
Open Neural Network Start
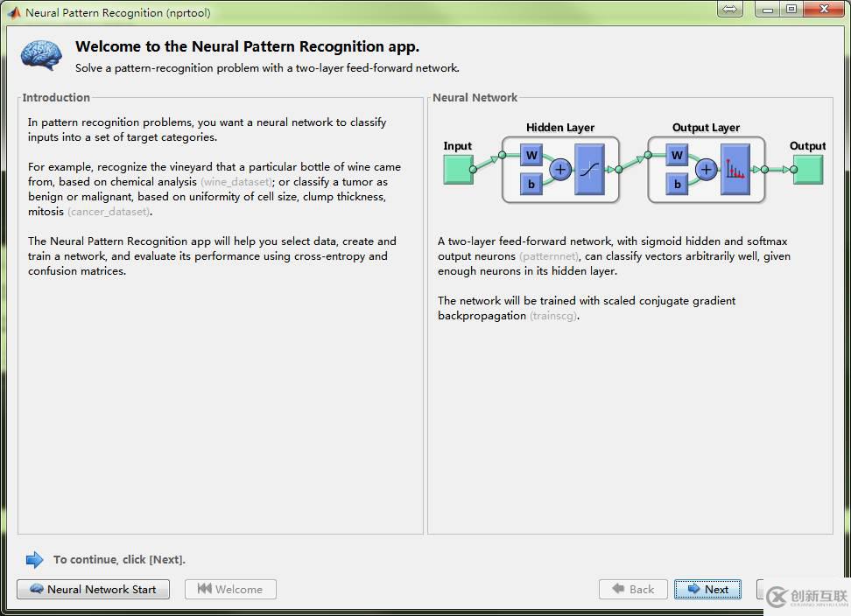tap(93, 589)
